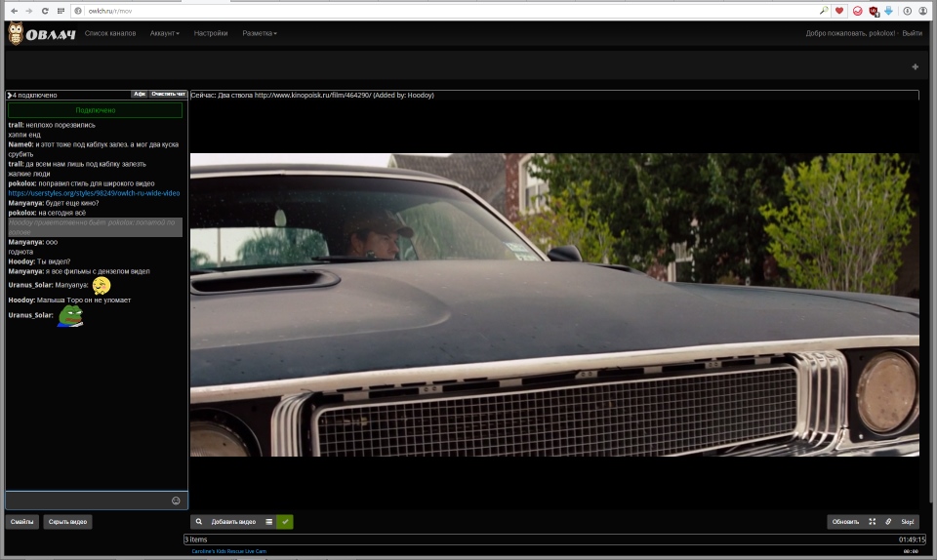Open site info globe icon in address bar

coord(78,11)
